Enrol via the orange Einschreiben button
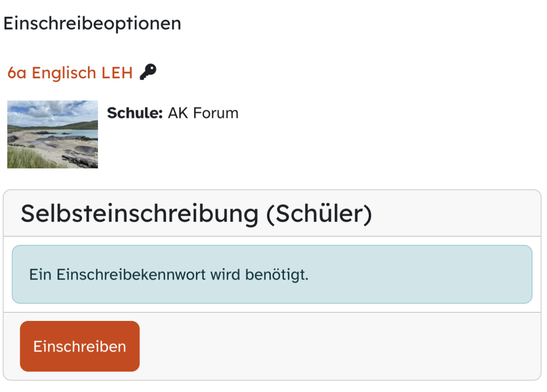Screen dimensions: 547x392 pyautogui.click(x=80, y=346)
